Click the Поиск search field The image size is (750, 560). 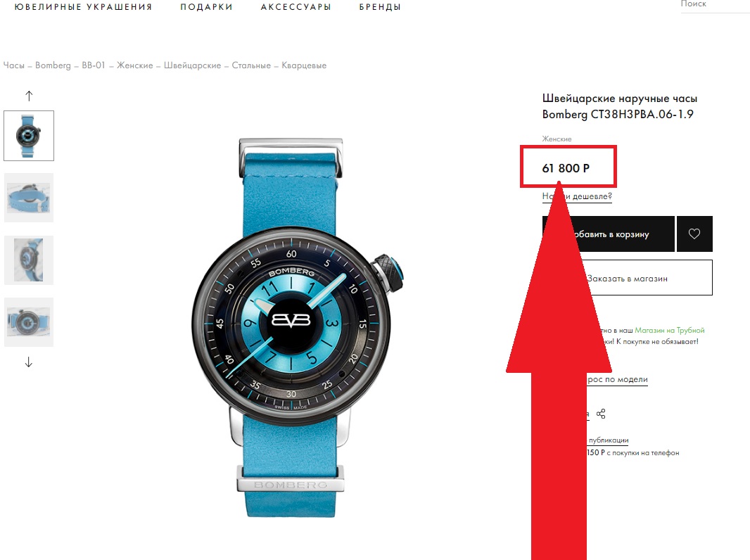715,5
